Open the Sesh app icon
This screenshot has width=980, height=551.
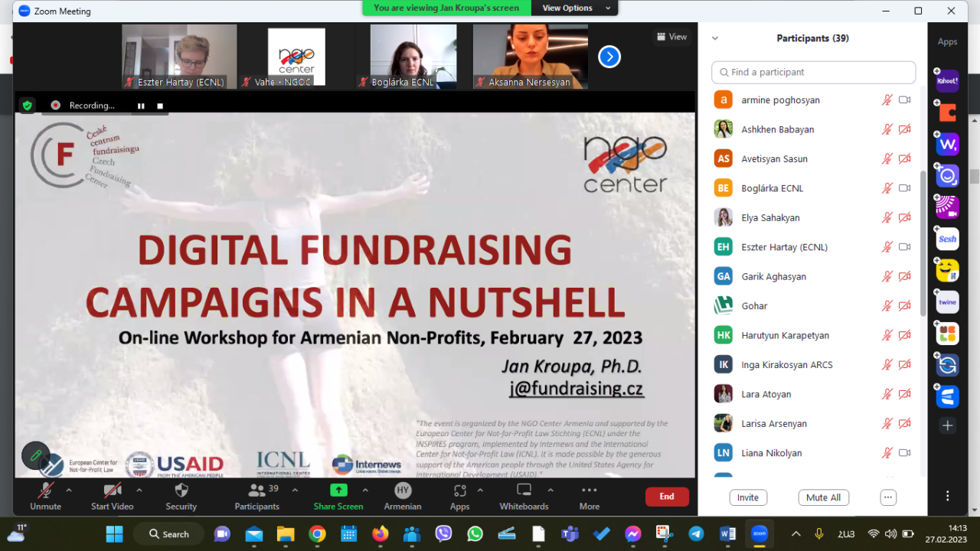(x=948, y=240)
